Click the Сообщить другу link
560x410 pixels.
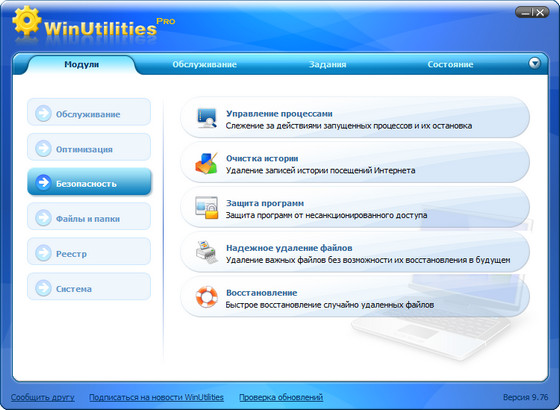coord(42,397)
